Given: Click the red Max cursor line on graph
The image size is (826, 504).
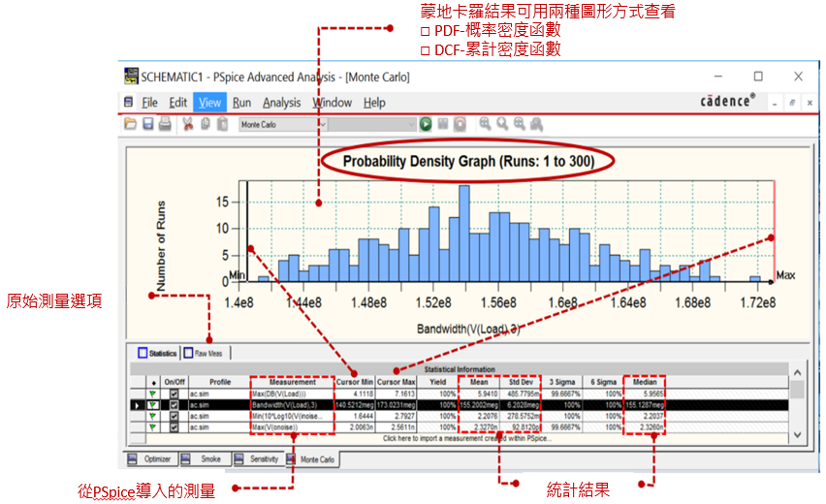Looking at the screenshot, I should tap(775, 232).
